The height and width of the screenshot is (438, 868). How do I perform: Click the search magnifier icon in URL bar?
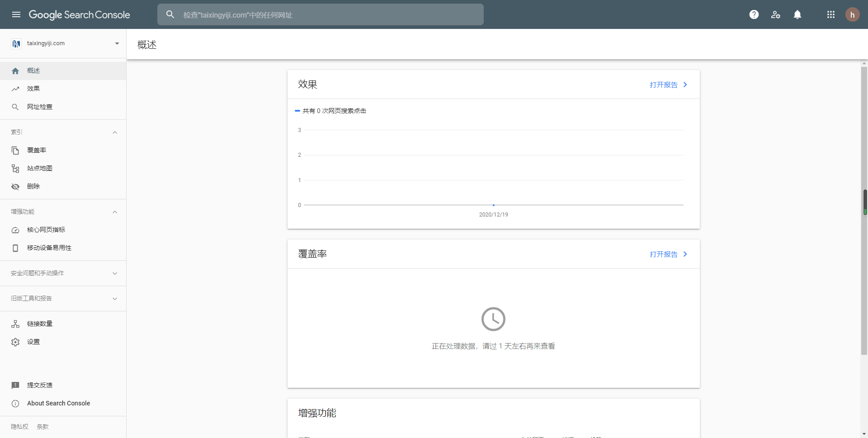(x=170, y=14)
